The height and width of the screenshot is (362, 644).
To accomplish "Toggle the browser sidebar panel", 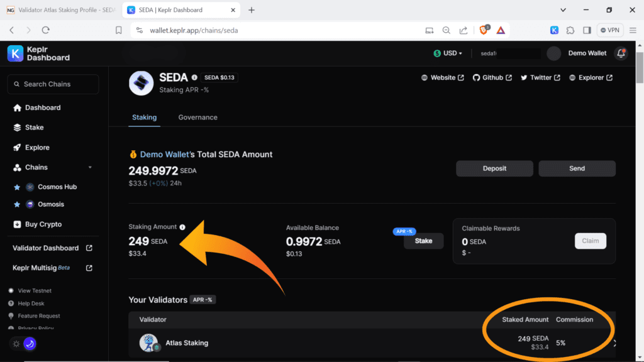I will 587,30.
